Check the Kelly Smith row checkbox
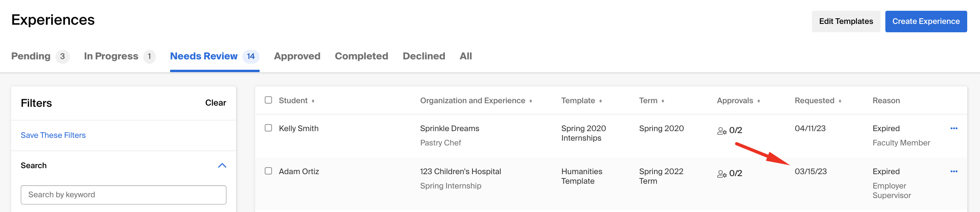 coord(268,128)
